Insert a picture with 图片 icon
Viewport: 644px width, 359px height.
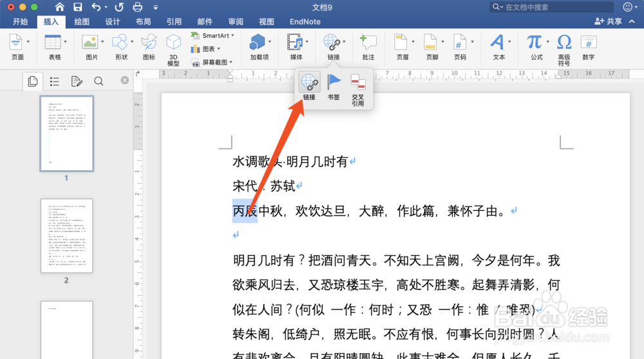click(x=90, y=43)
